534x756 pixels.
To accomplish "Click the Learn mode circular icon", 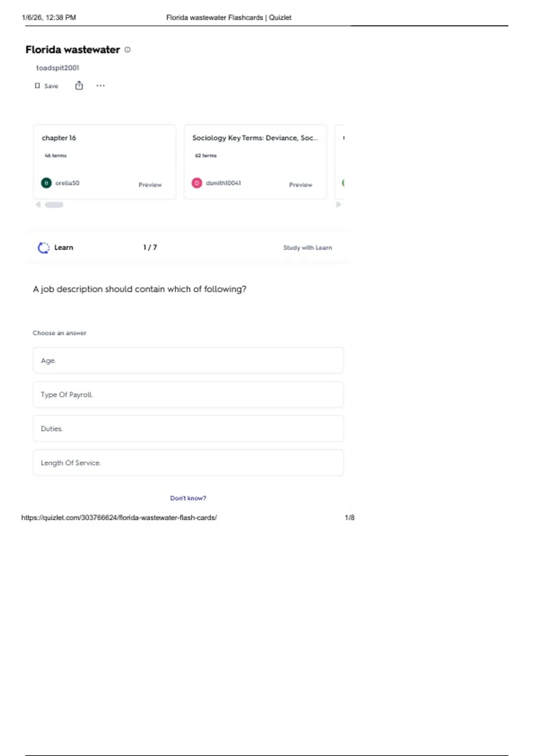I will click(x=44, y=248).
